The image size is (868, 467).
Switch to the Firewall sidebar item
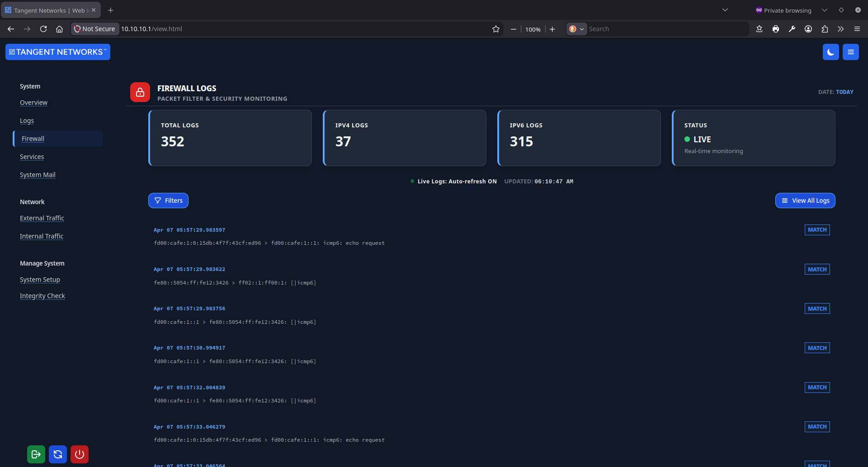[x=33, y=139]
